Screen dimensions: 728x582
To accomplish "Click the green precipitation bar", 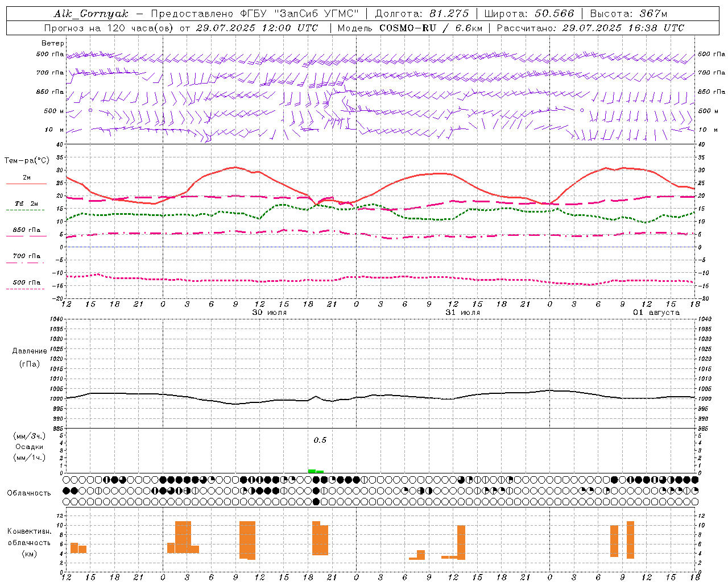I will point(316,471).
